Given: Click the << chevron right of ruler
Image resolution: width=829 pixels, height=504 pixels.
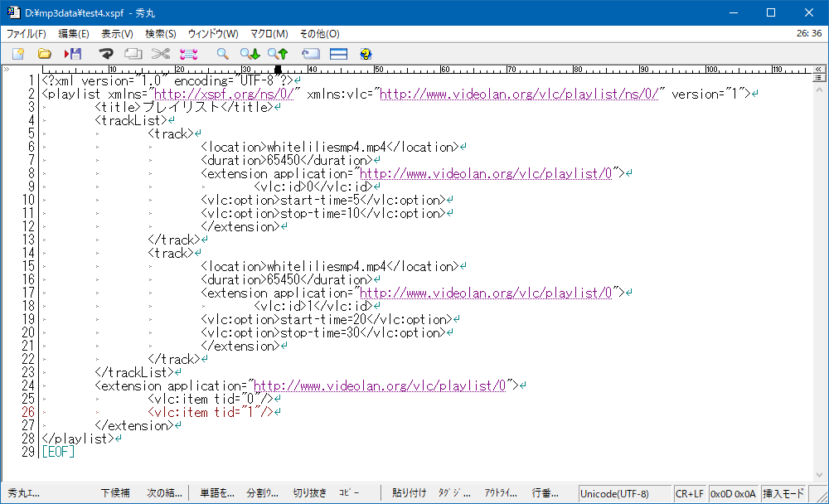Looking at the screenshot, I should pyautogui.click(x=818, y=70).
